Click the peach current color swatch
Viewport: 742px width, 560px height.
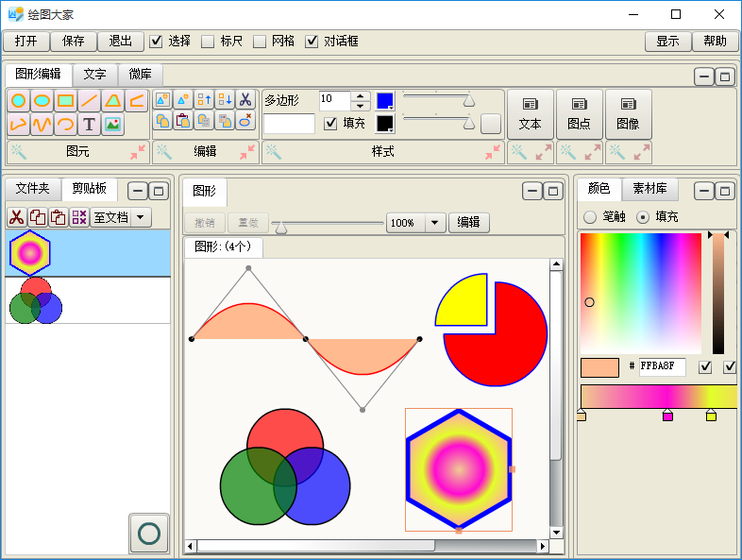click(599, 367)
